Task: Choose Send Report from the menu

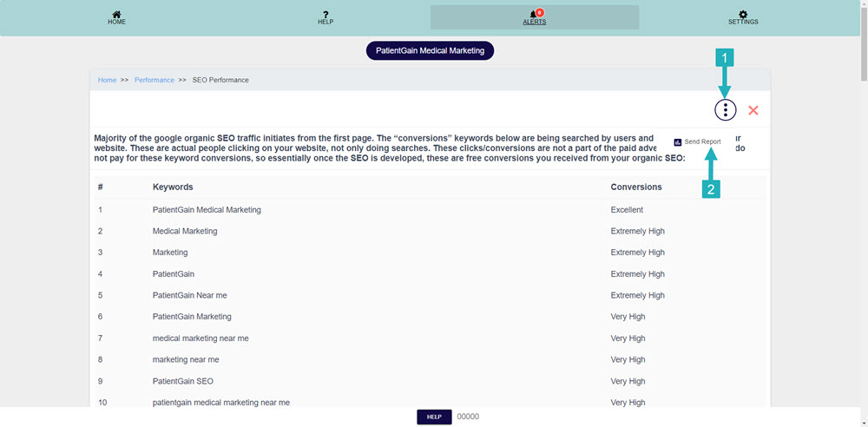Action: (698, 141)
